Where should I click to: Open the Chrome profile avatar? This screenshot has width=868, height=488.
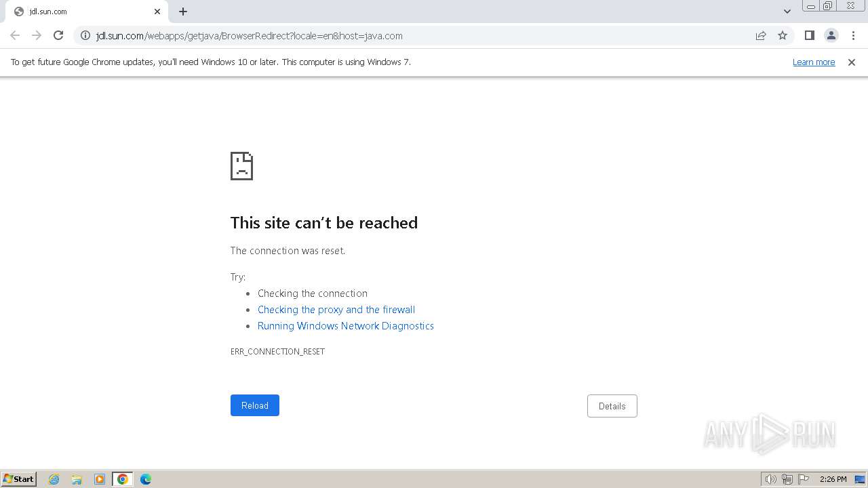(831, 35)
